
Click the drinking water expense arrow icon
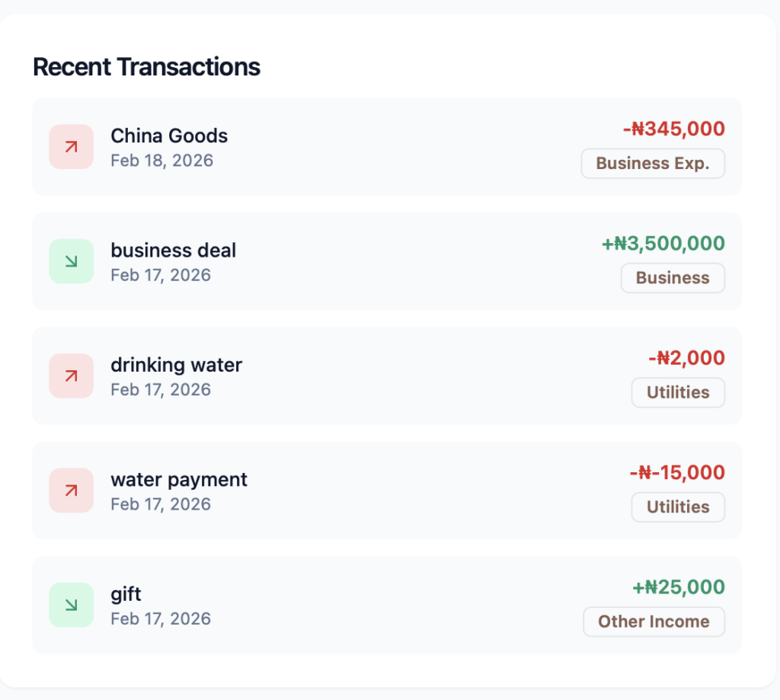(x=71, y=376)
